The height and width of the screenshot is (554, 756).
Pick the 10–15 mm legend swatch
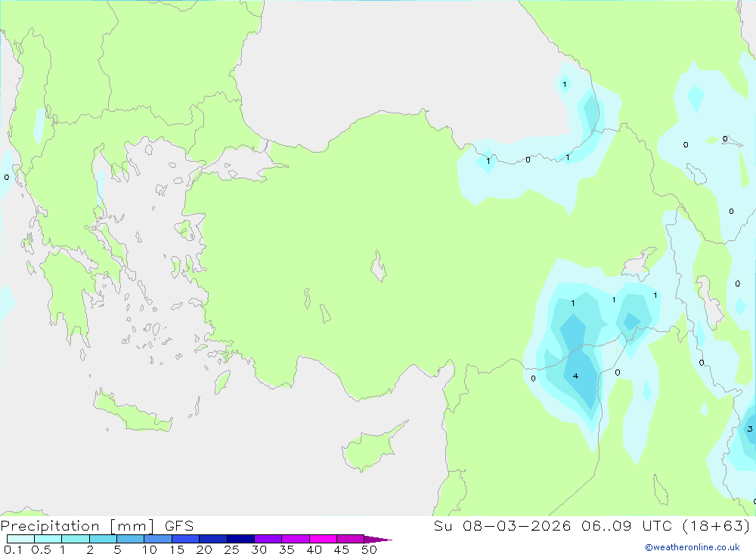click(158, 539)
